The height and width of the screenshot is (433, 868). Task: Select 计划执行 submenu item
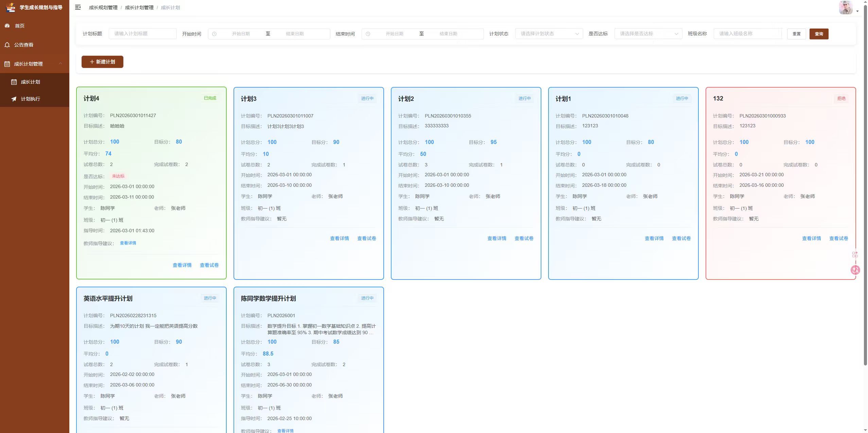point(35,99)
